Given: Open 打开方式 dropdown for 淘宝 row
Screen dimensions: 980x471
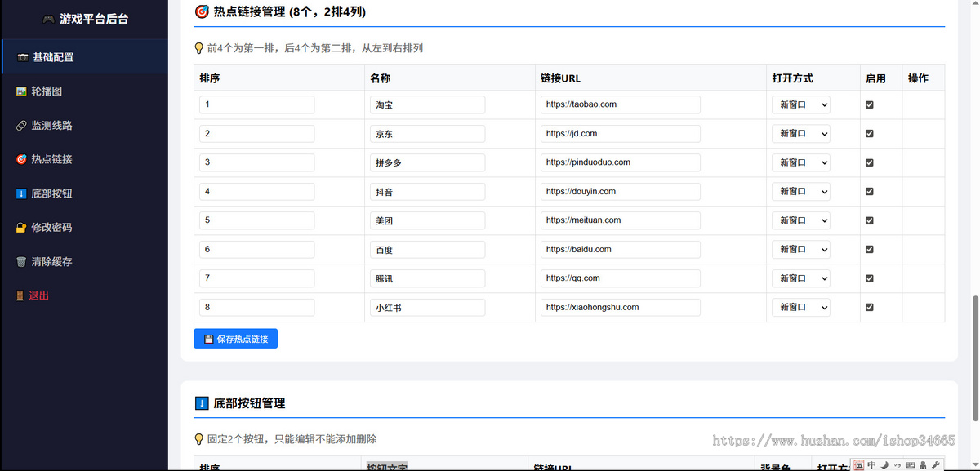Looking at the screenshot, I should pos(801,104).
